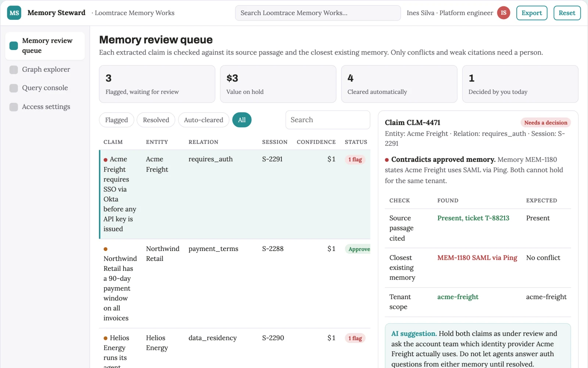588x368 pixels.
Task: Click the Needs a decision badge
Action: [x=546, y=123]
